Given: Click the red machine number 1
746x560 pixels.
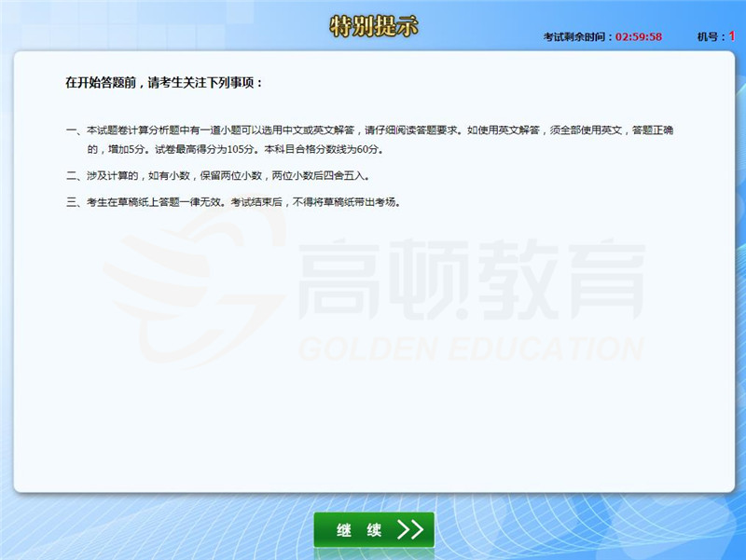Looking at the screenshot, I should pyautogui.click(x=732, y=36).
